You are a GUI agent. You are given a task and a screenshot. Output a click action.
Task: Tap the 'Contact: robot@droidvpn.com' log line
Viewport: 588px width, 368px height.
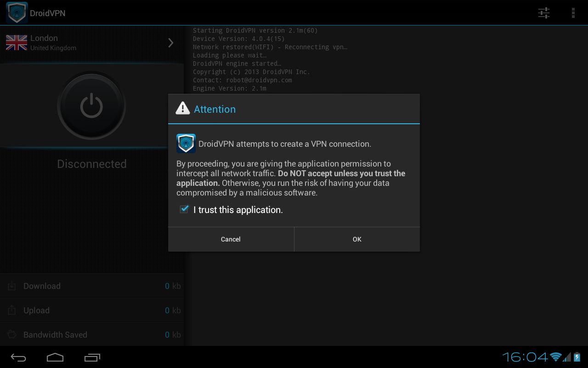[x=243, y=80]
